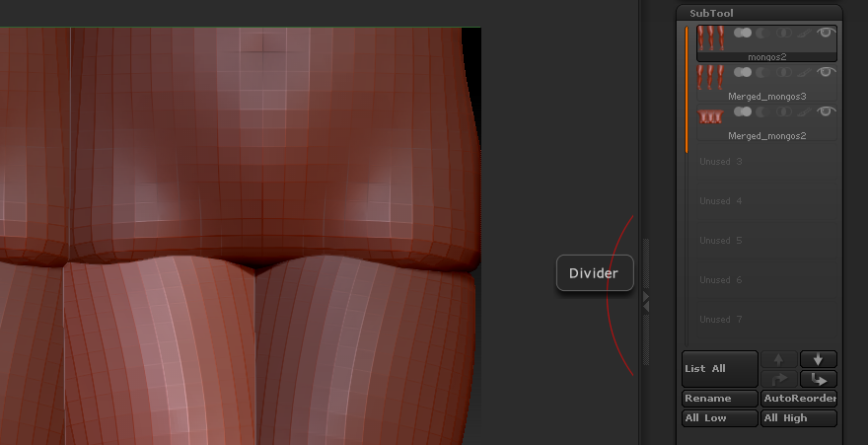Toggle polypaint brush icon on Merged_mongos3
868x445 pixels.
click(x=804, y=72)
